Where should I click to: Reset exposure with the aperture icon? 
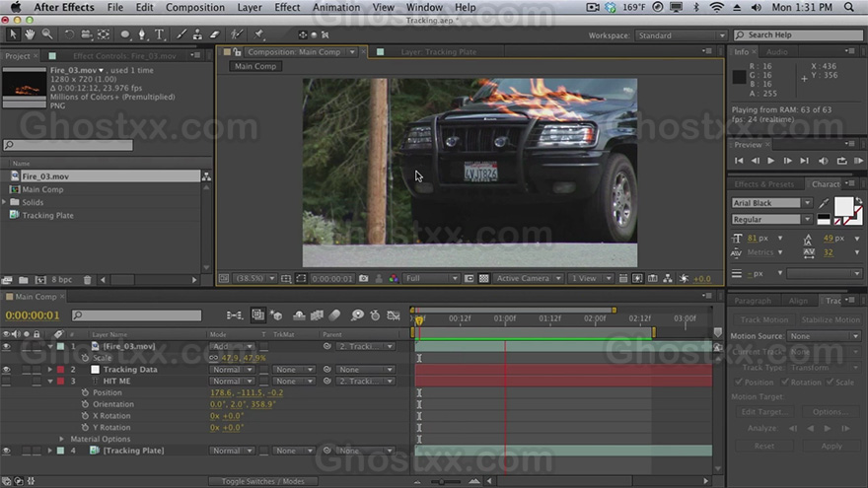685,278
